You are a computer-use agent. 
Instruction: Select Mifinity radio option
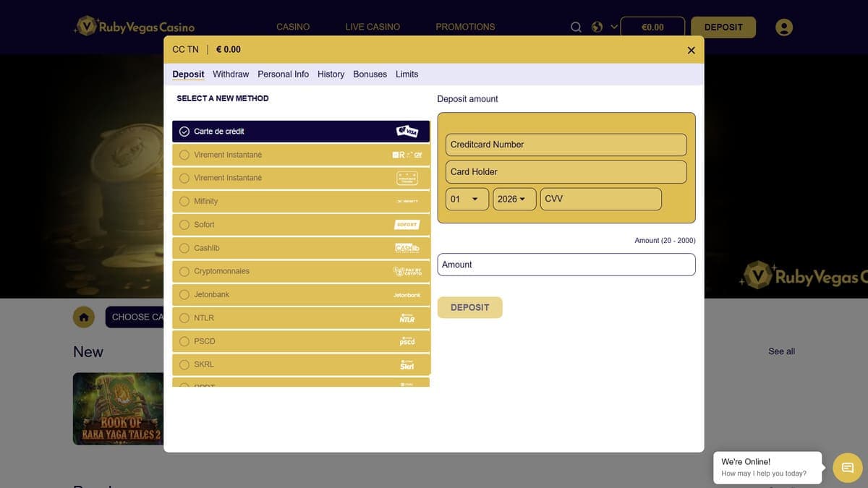tap(184, 201)
